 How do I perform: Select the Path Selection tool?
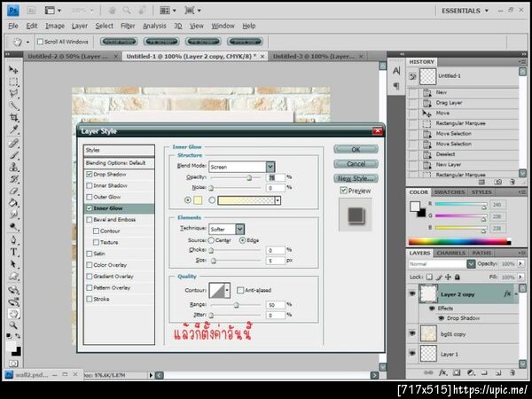pyautogui.click(x=13, y=264)
